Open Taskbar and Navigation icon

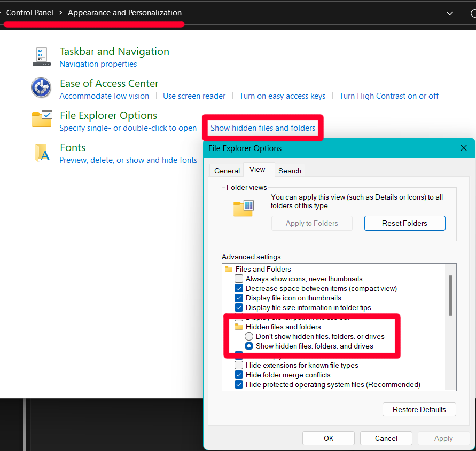(42, 57)
